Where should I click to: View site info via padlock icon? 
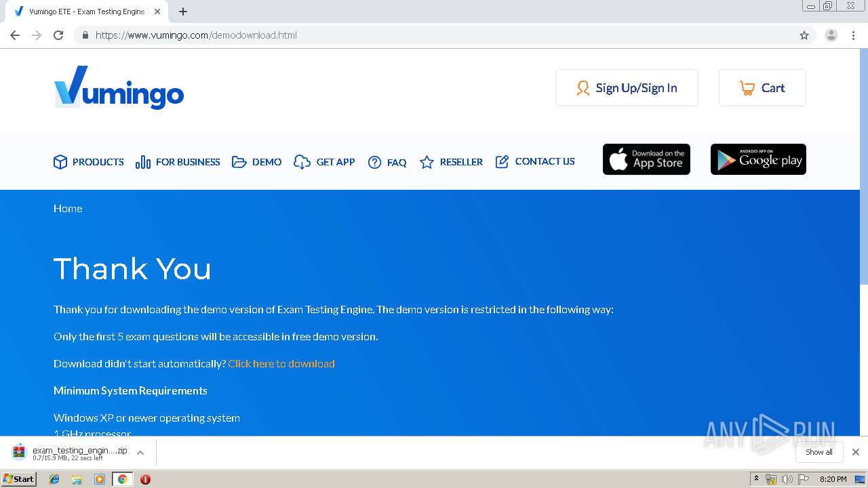(x=85, y=35)
